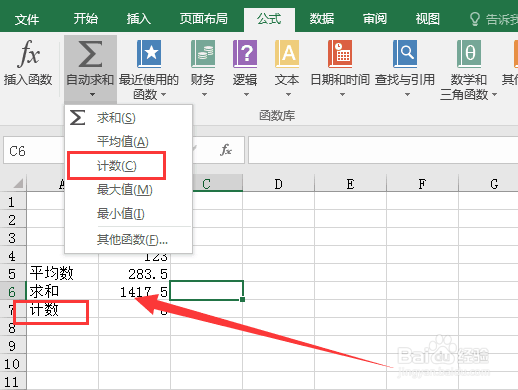Open Date and Time functions icon

(x=340, y=54)
